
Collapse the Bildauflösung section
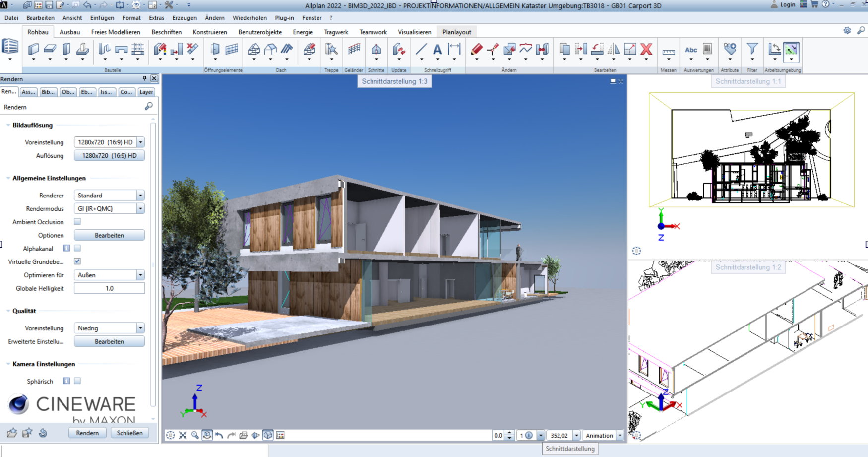[x=8, y=125]
